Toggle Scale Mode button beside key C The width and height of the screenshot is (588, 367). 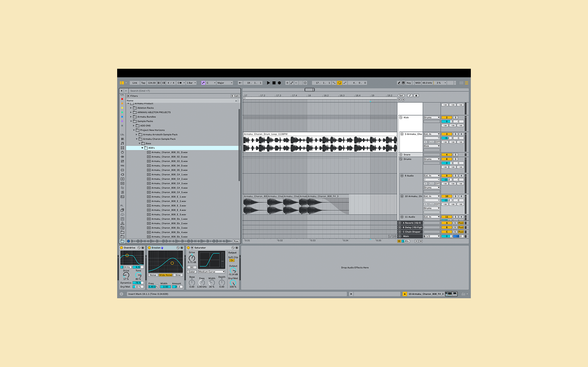pyautogui.click(x=203, y=83)
